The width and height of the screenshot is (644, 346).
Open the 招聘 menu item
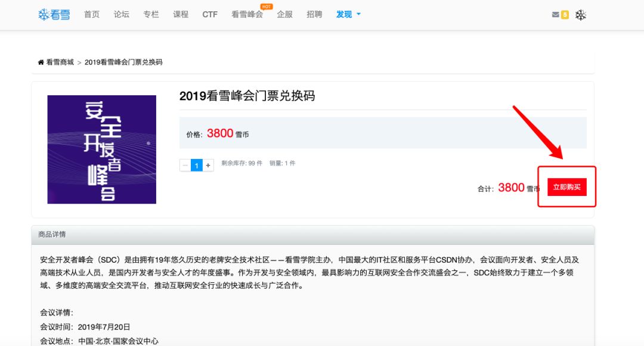tap(314, 14)
